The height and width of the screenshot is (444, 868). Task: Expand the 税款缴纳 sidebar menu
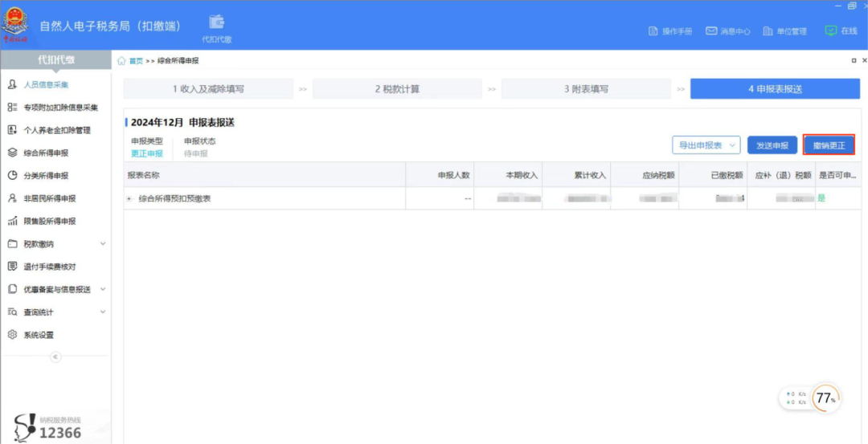pos(55,244)
